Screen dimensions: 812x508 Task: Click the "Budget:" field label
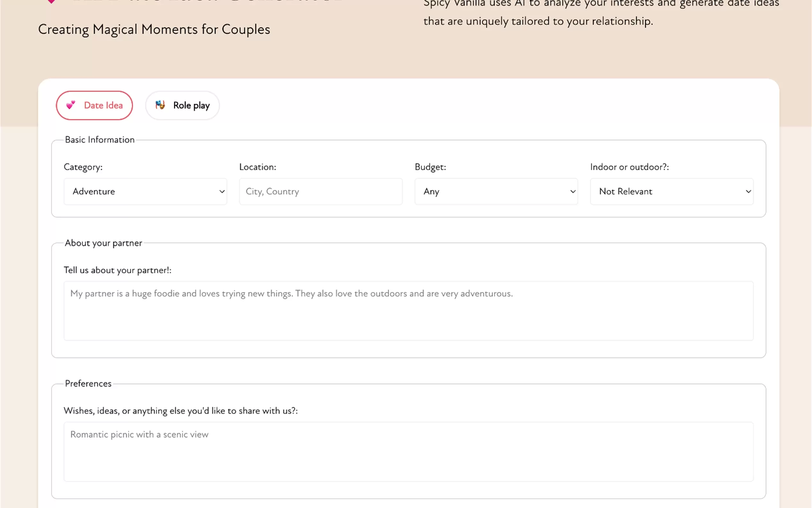pos(430,167)
